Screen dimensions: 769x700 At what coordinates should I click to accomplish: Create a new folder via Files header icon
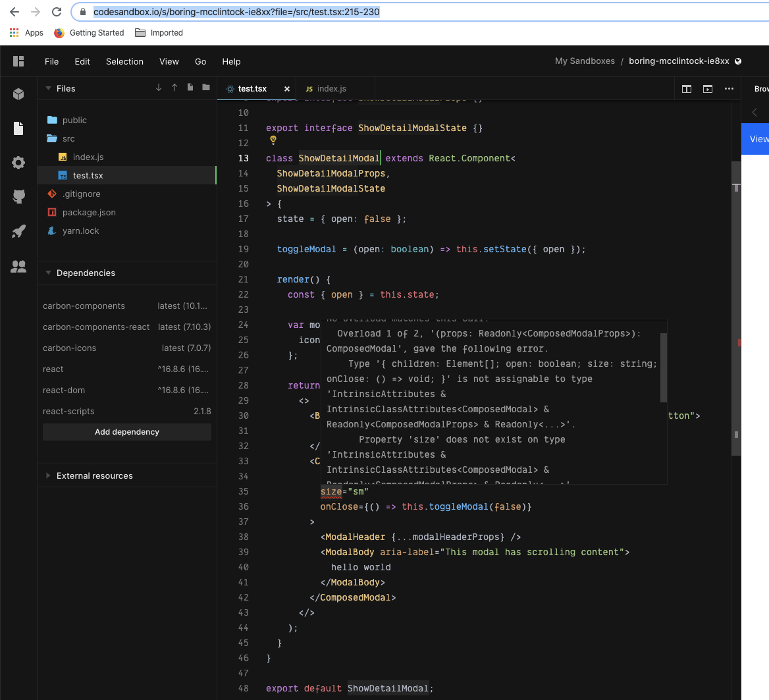tap(206, 88)
